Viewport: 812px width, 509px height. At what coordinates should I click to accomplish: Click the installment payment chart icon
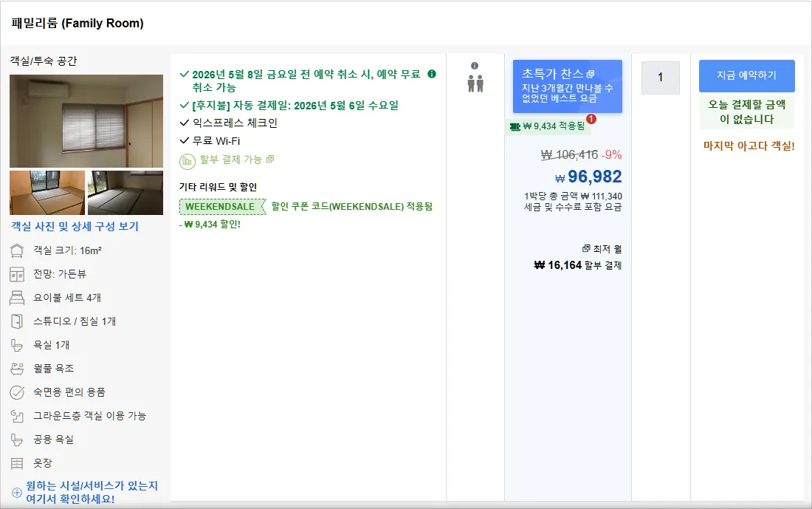tap(187, 161)
